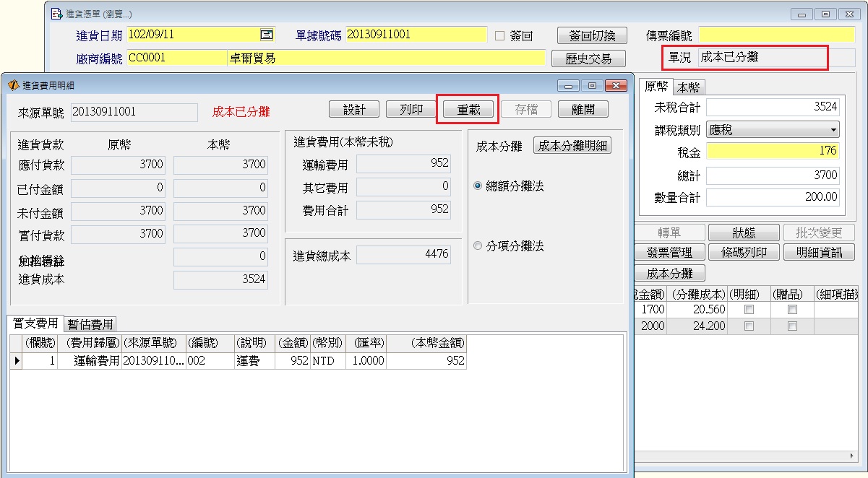Image resolution: width=868 pixels, height=478 pixels.
Task: Click the 重載 reload button
Action: tap(468, 110)
